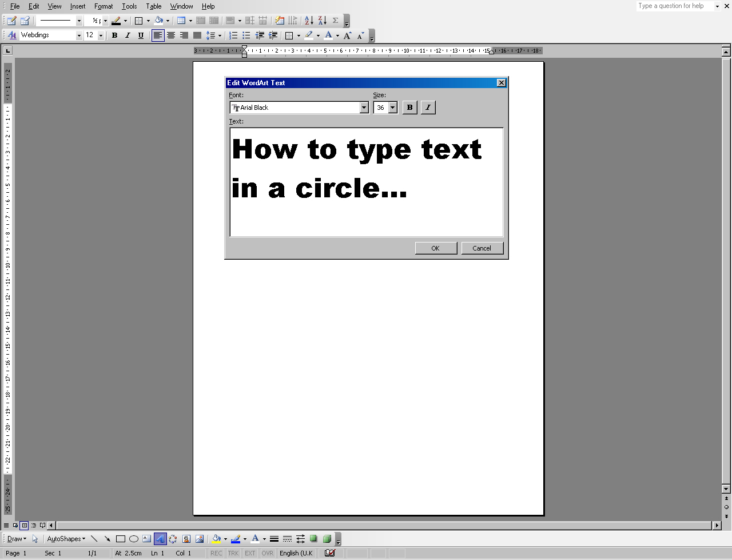Click the Border Color pen icon
This screenshot has width=732, height=560.
pyautogui.click(x=116, y=21)
